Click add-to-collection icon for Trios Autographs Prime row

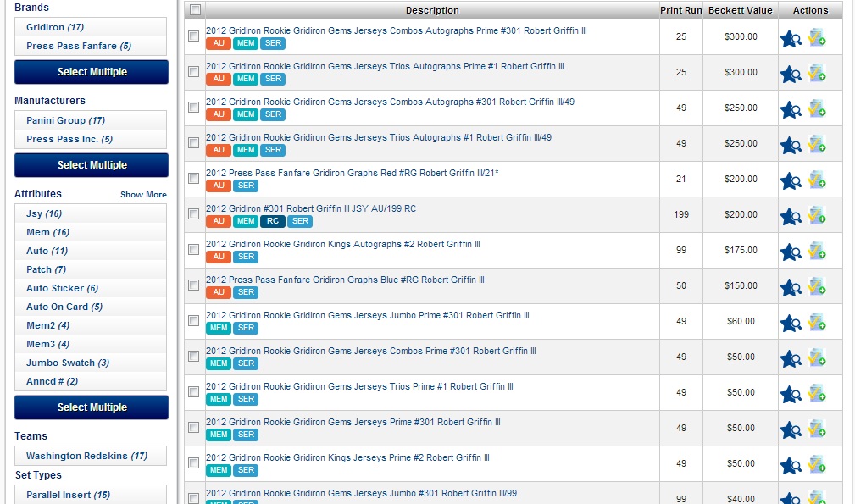click(x=816, y=73)
